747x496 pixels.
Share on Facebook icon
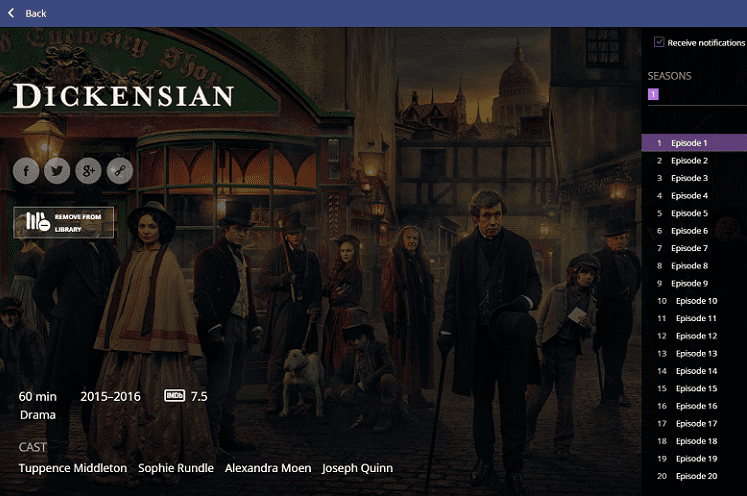26,171
